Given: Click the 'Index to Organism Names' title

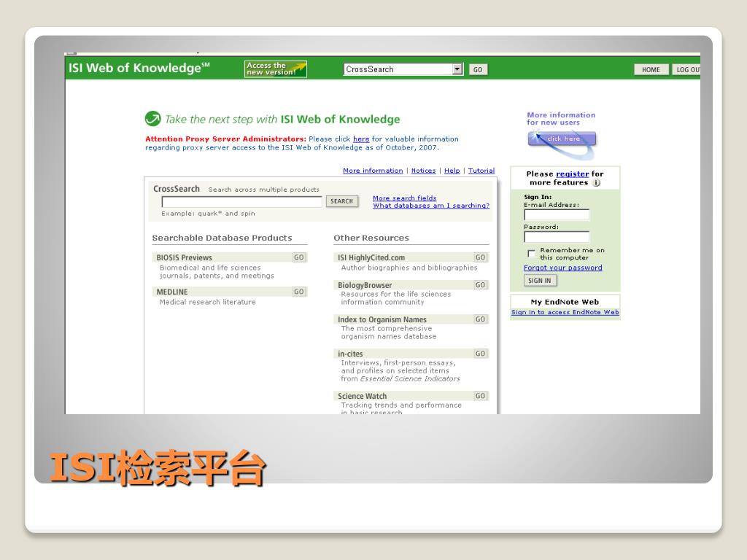Looking at the screenshot, I should click(x=382, y=319).
